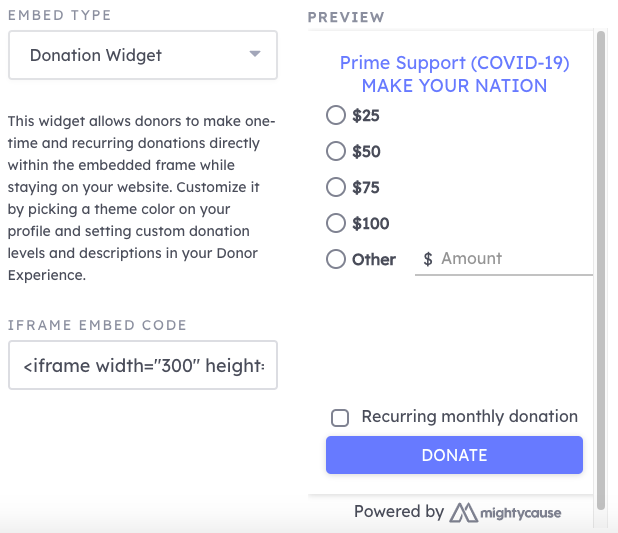This screenshot has width=618, height=533.
Task: Click the Powered by text
Action: 399,511
